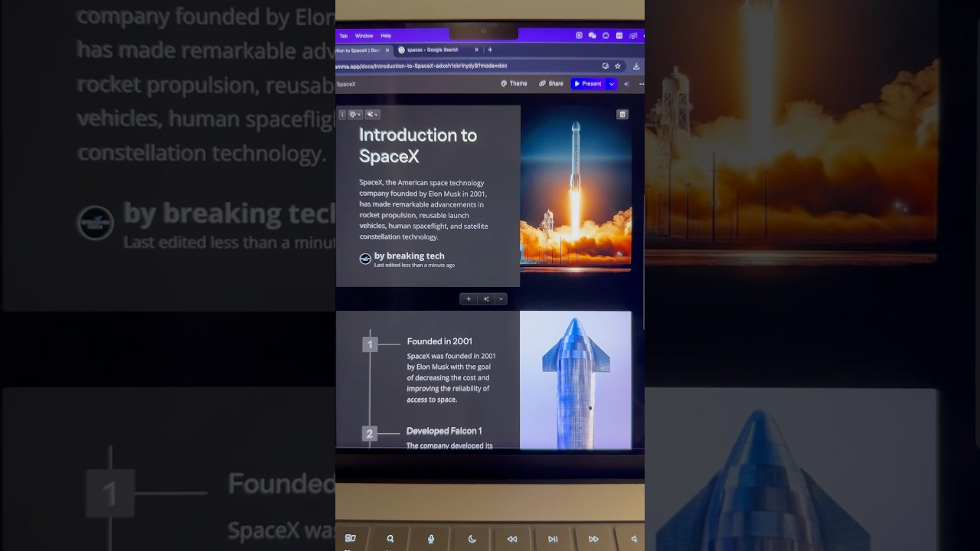Close the Introduction to SpaceX tab

tap(387, 51)
